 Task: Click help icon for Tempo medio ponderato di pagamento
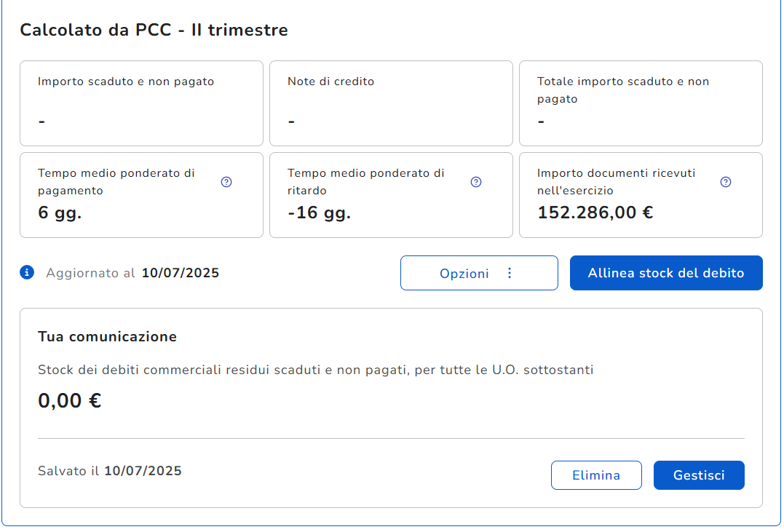[x=226, y=182]
